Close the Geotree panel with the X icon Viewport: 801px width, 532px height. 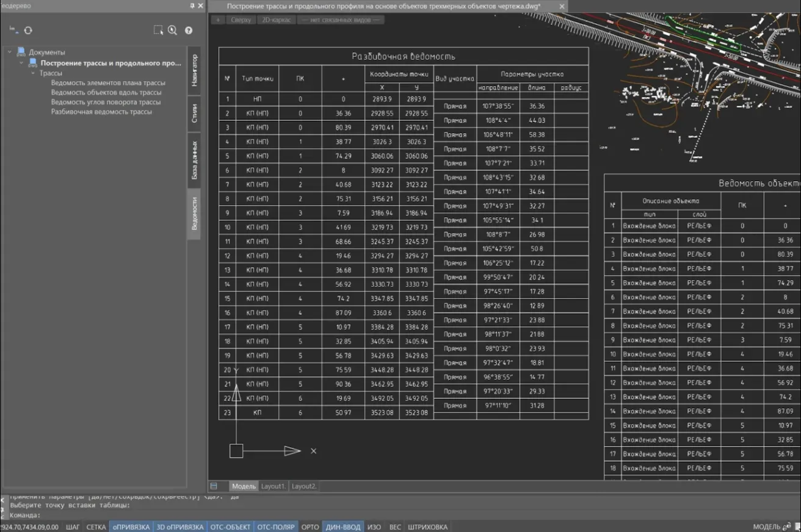[x=201, y=5]
